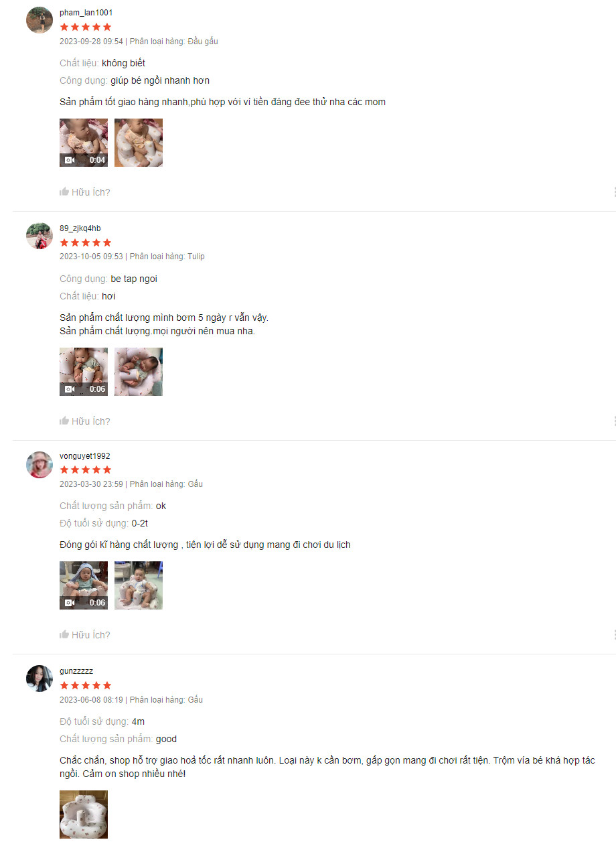The width and height of the screenshot is (616, 848).
Task: Click the star rating on gunzzzzz's review
Action: pos(86,685)
